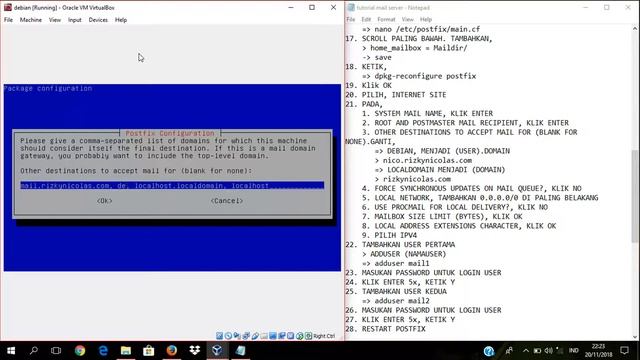The image size is (640, 360).
Task: Open the Notepad Edit menu
Action: [x=366, y=19]
